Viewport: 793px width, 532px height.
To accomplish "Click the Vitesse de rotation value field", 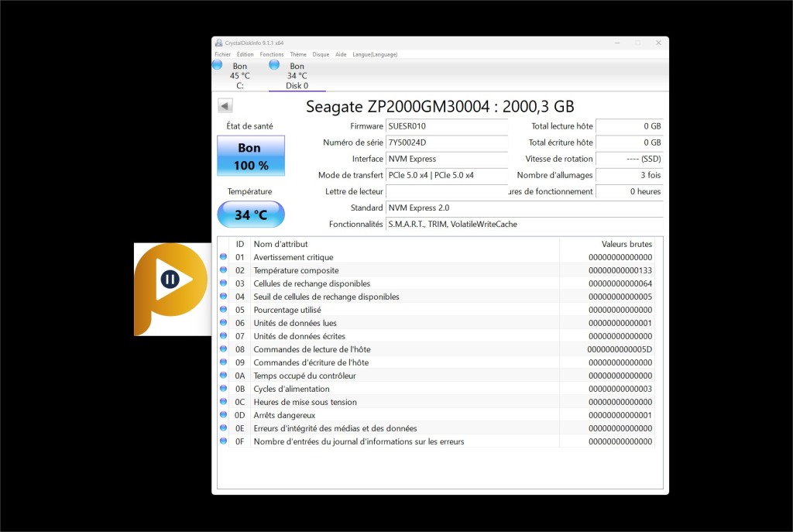I will click(629, 159).
